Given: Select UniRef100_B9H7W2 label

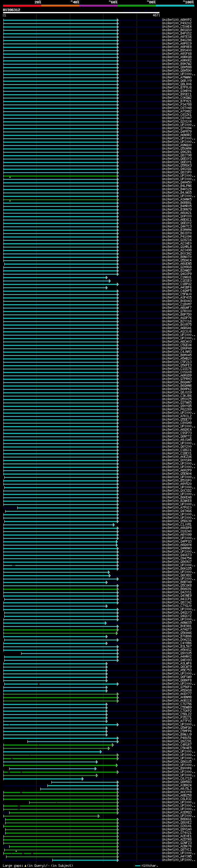Looking at the screenshot, I should (x=177, y=64).
